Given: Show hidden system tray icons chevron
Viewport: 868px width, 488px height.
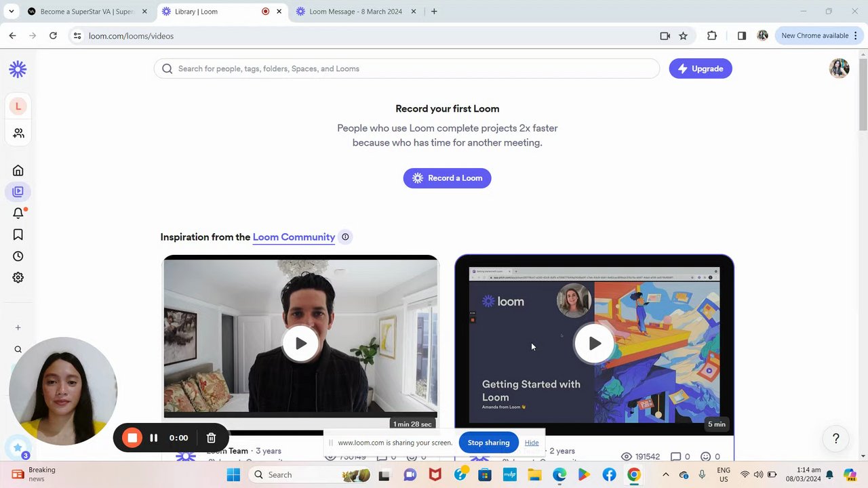Looking at the screenshot, I should point(665,475).
